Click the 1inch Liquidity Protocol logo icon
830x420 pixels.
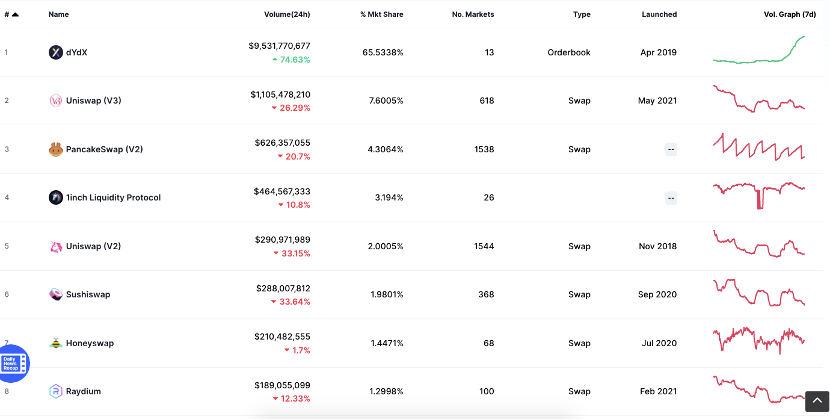[x=56, y=198]
